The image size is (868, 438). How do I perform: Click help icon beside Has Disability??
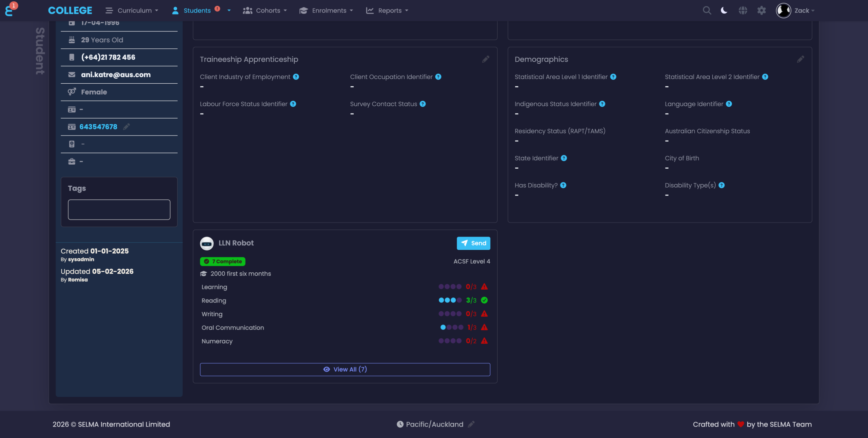click(x=563, y=185)
